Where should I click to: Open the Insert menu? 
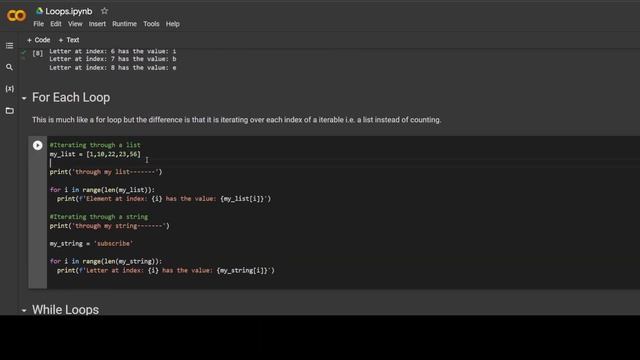pos(97,24)
